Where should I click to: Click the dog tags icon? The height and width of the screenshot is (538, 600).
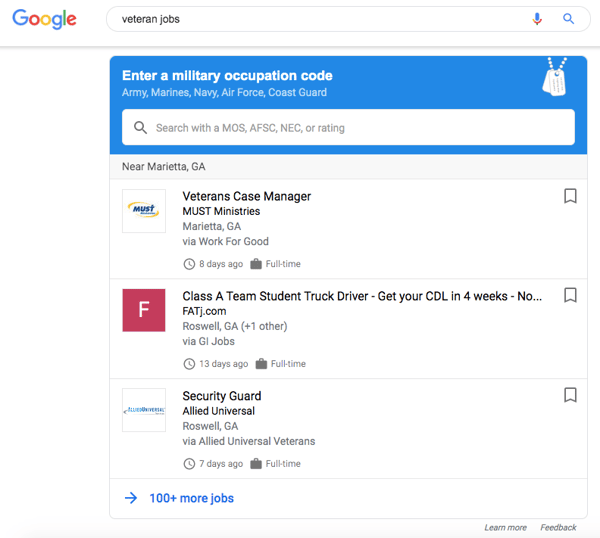pos(555,77)
